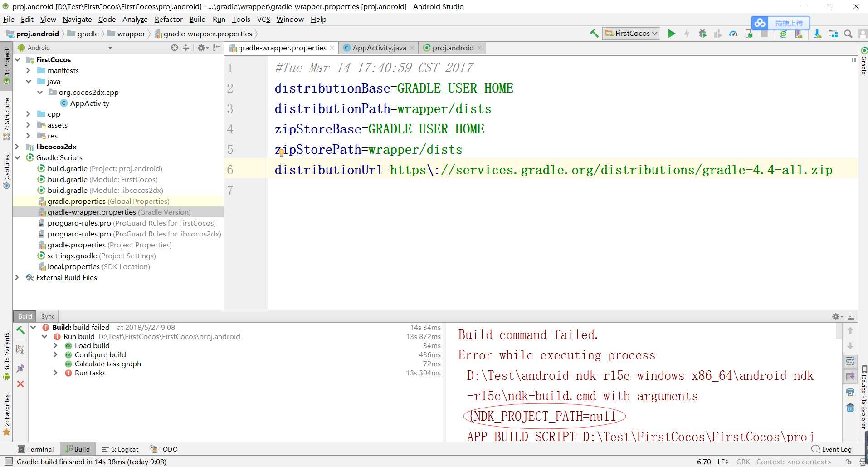Expand the Load build step
Screen dimensions: 868x467
(55, 345)
